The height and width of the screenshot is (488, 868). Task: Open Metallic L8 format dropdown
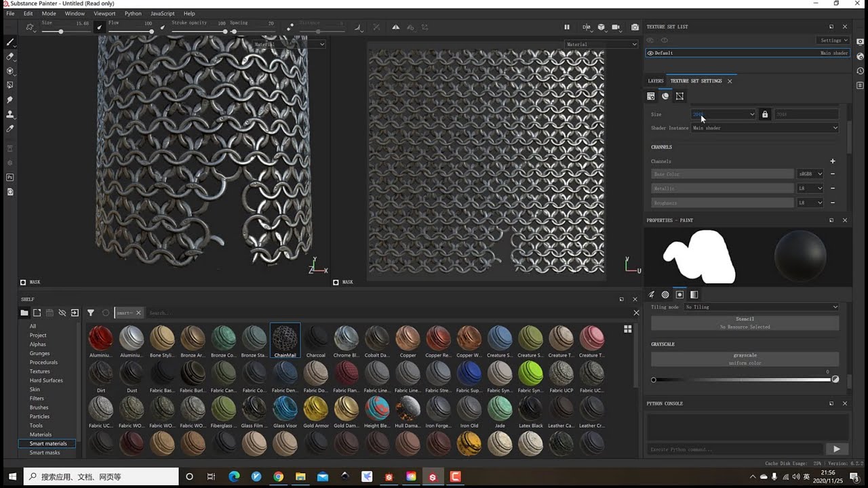(x=810, y=188)
